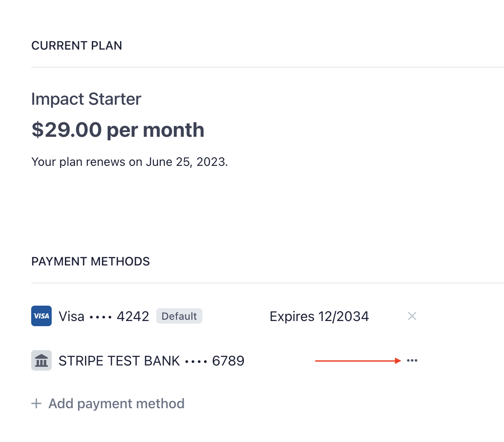Click the divider line under PAYMENT METHODS
504x442 pixels.
point(267,283)
